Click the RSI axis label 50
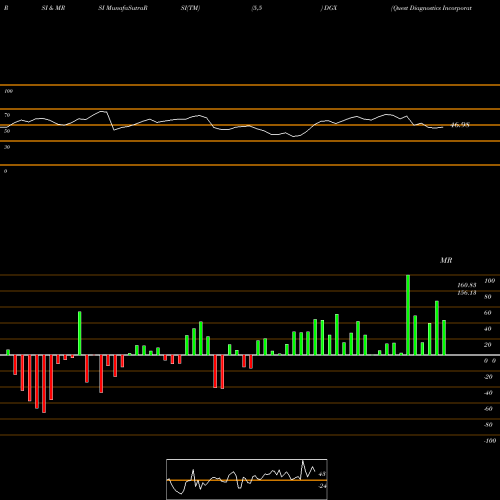 (7, 131)
